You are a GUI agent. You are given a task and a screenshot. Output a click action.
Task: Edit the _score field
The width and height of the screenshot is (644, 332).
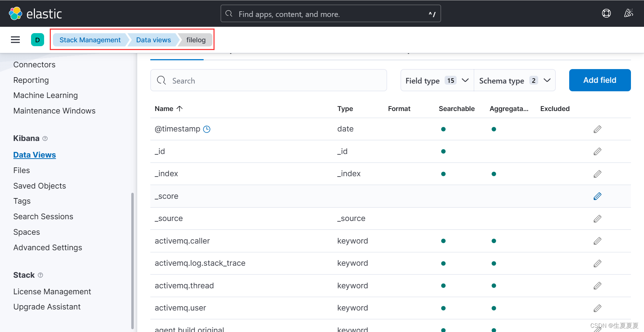click(597, 196)
